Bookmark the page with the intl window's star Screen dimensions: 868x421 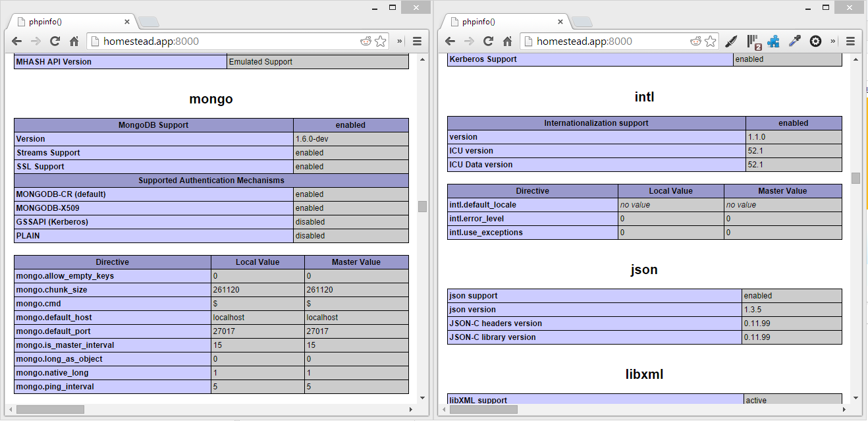(711, 42)
